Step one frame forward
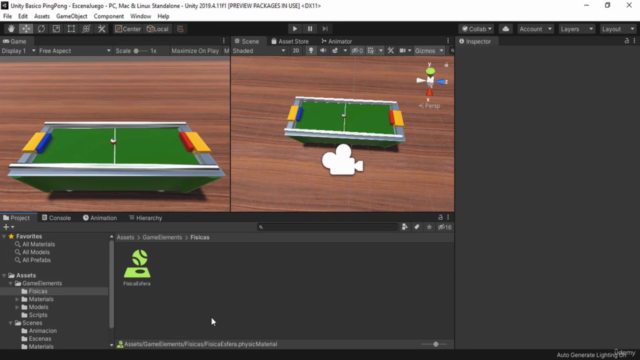640x360 pixels. click(325, 29)
